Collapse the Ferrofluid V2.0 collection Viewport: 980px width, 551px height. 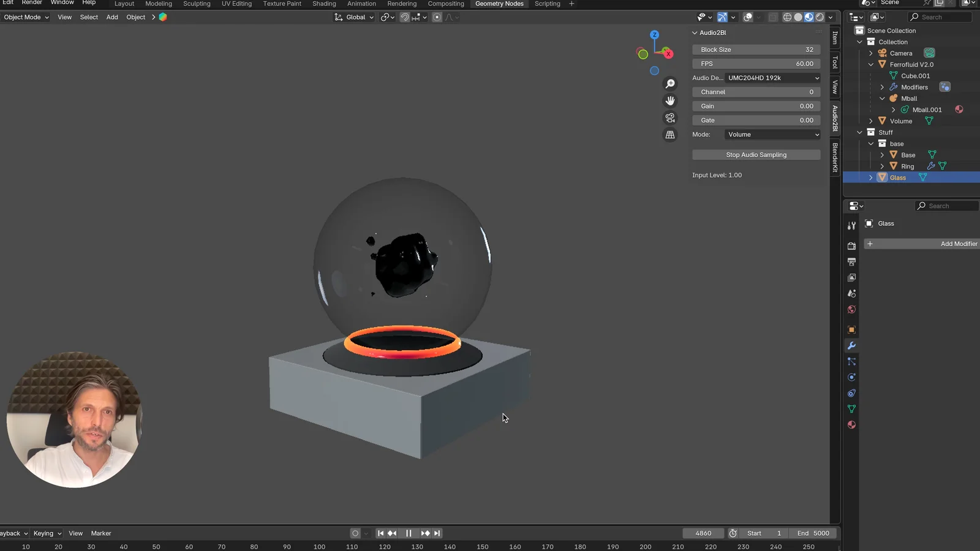click(870, 64)
